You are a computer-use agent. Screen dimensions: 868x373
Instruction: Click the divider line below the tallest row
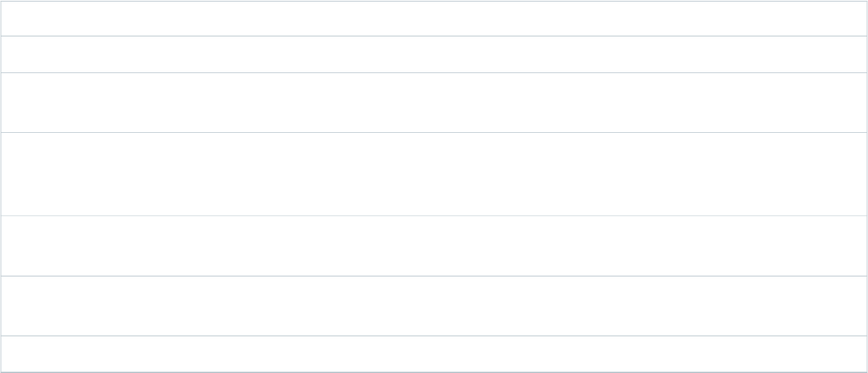pyautogui.click(x=434, y=215)
